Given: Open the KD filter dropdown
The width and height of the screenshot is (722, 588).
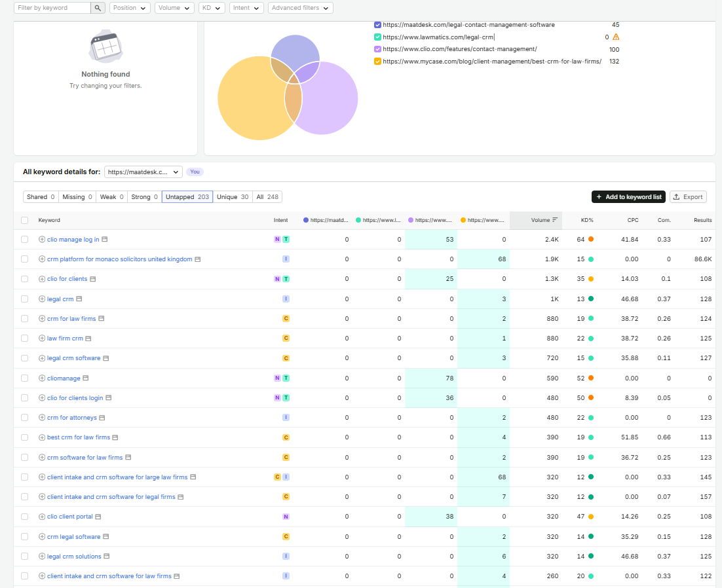Looking at the screenshot, I should 212,8.
